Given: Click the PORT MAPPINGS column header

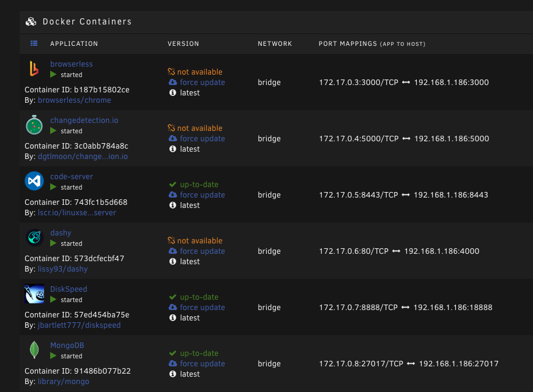Looking at the screenshot, I should click(372, 43).
